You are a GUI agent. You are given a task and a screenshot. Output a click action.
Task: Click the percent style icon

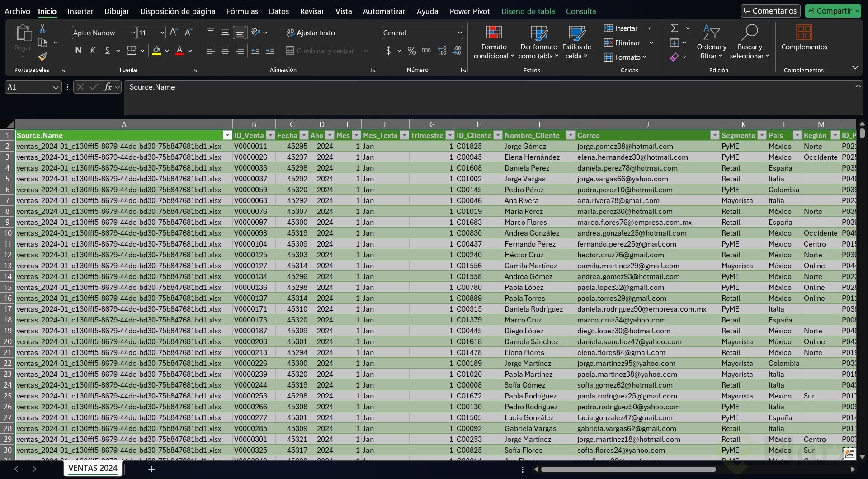411,51
